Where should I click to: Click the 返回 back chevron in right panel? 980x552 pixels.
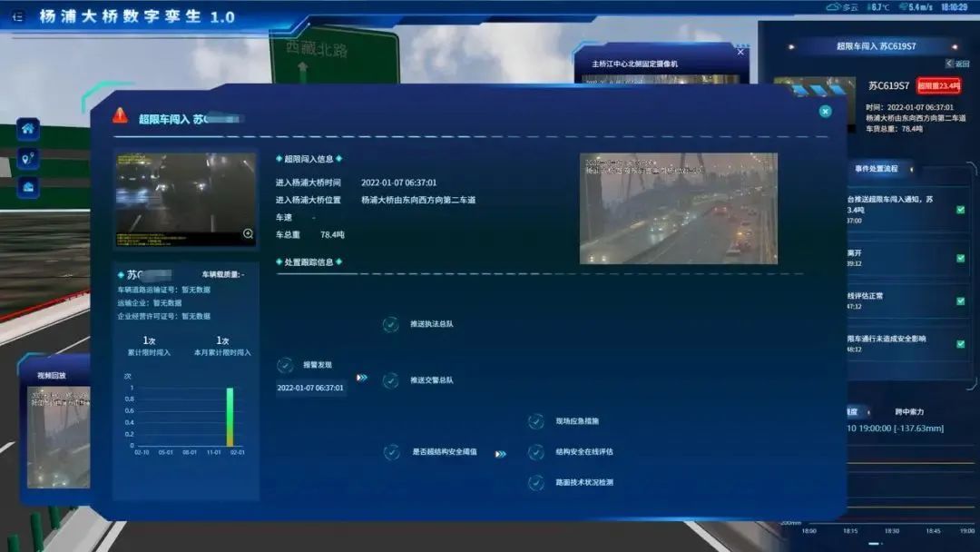[x=950, y=64]
